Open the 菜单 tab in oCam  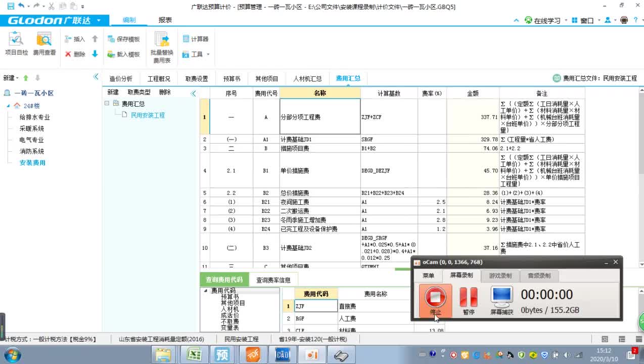pos(428,276)
